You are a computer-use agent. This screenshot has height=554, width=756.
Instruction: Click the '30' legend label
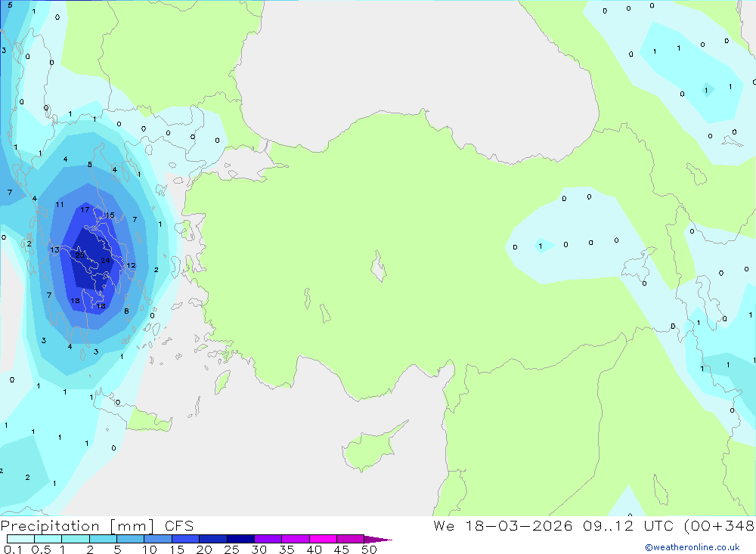coord(259,549)
